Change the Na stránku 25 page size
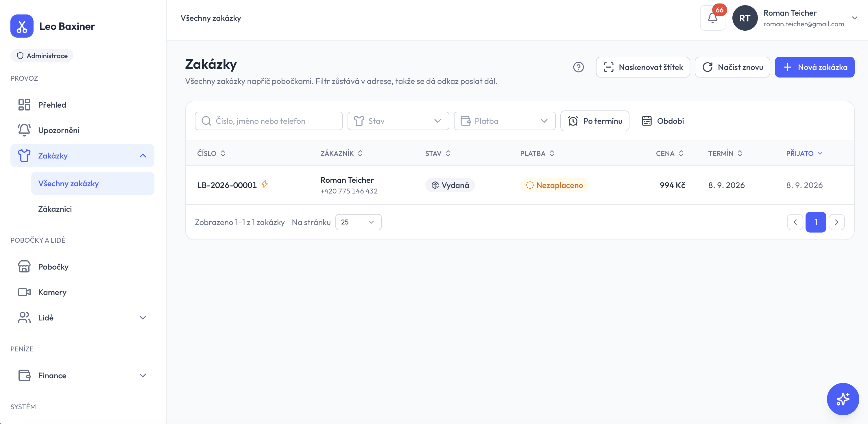This screenshot has width=868, height=424. coord(358,222)
